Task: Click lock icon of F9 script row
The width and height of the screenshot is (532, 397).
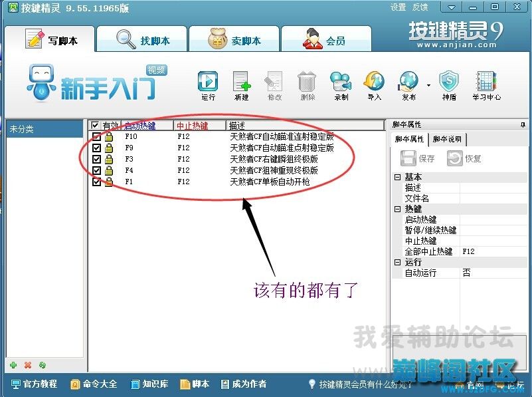Action: click(x=108, y=148)
